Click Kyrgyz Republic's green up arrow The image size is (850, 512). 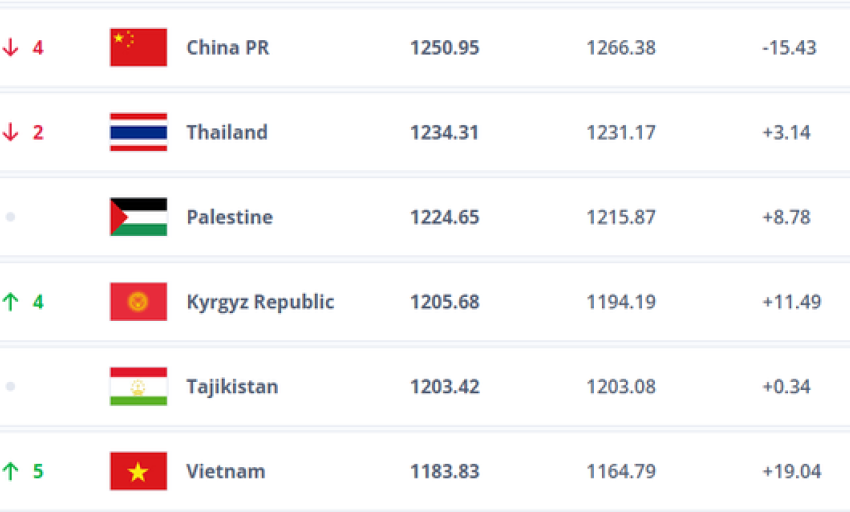pyautogui.click(x=10, y=302)
